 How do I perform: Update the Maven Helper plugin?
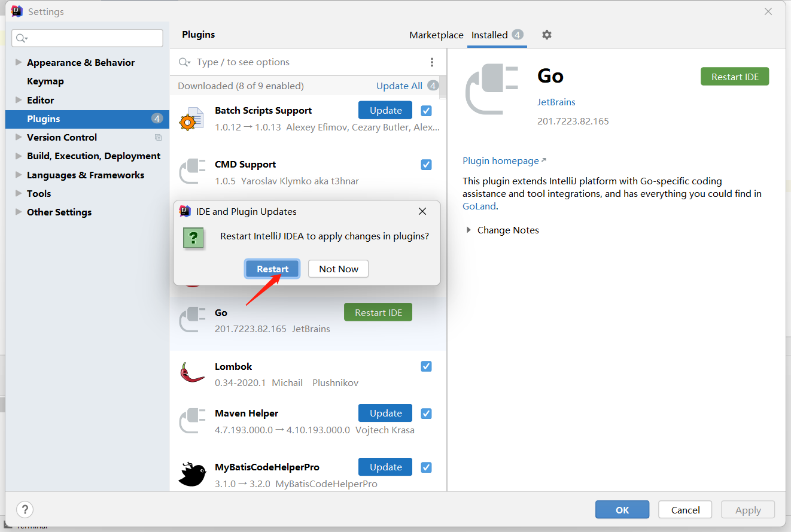385,414
